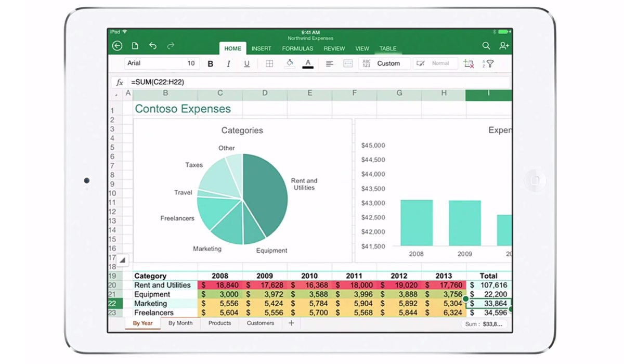Toggle italic formatting
The height and width of the screenshot is (364, 624).
click(x=228, y=64)
